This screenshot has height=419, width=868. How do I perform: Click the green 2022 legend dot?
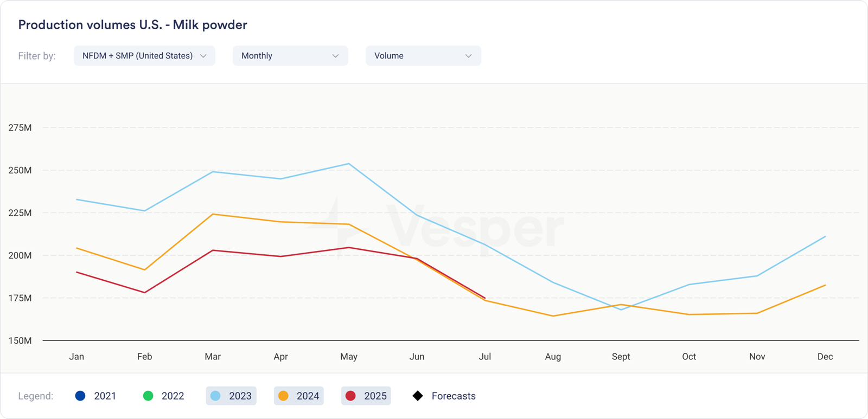[x=148, y=396]
